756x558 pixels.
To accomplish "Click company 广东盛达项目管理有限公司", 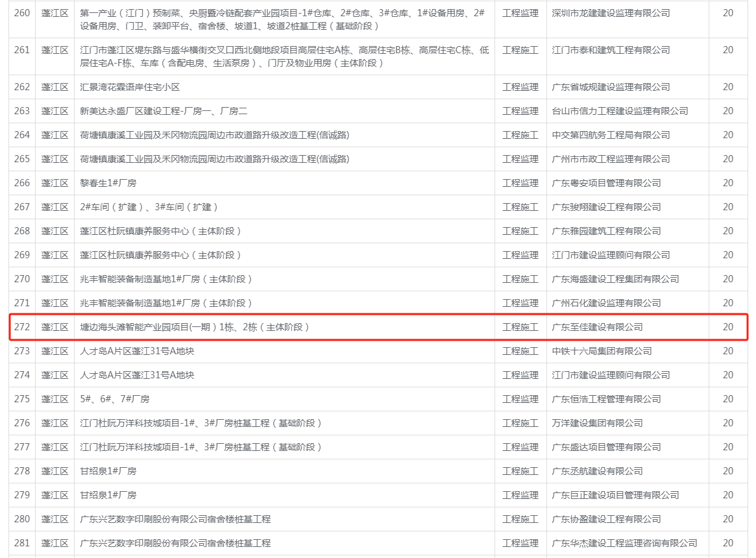I will coord(607,448).
